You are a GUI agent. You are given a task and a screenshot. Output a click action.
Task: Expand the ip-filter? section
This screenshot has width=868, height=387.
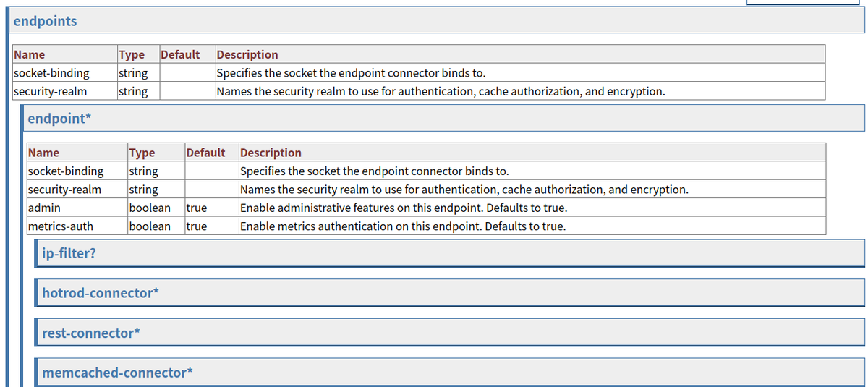[x=69, y=254]
